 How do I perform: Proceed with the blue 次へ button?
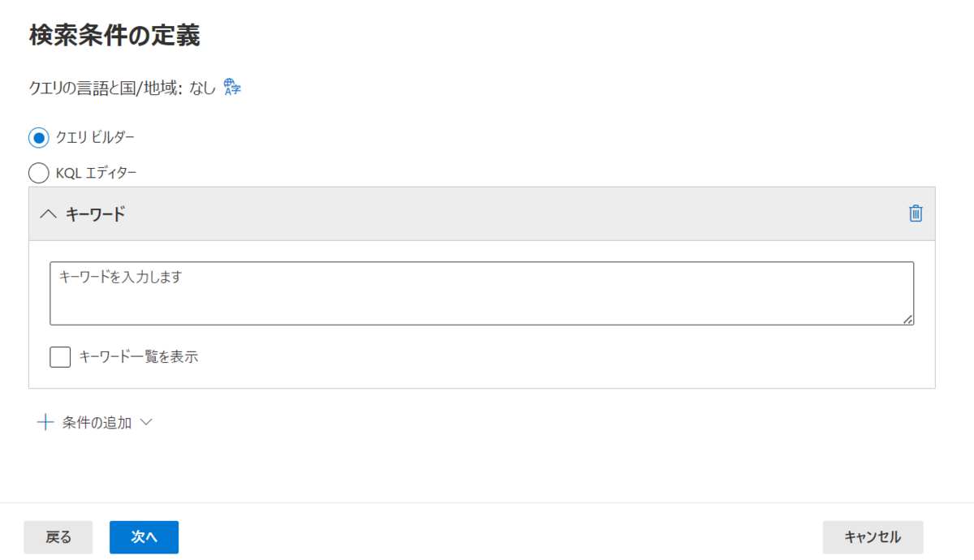click(144, 537)
